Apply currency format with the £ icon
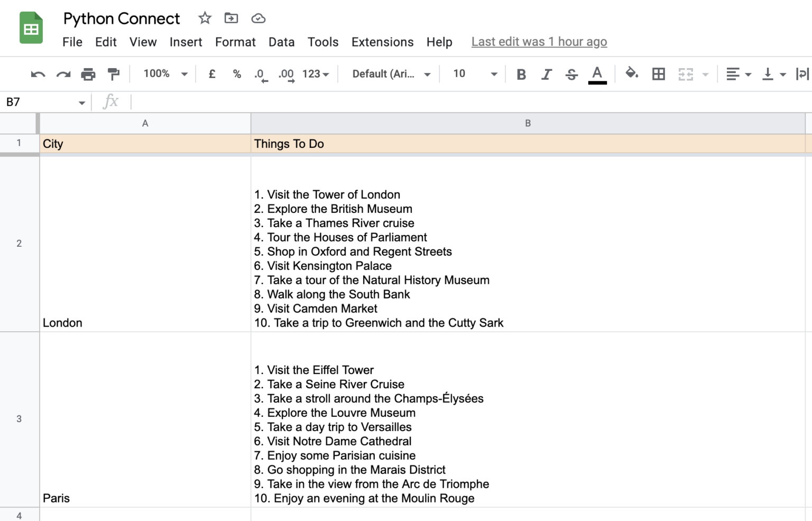The height and width of the screenshot is (521, 812). tap(212, 74)
